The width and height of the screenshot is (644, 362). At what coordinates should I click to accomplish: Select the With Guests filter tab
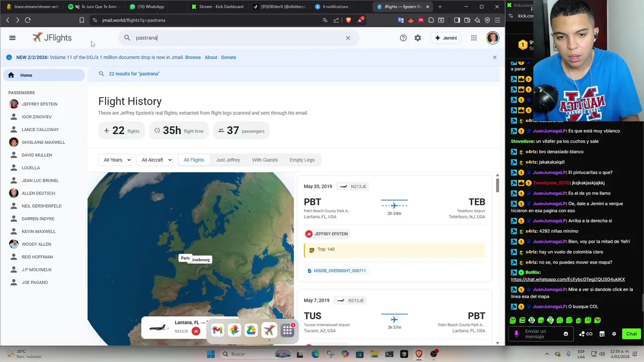[x=265, y=160]
